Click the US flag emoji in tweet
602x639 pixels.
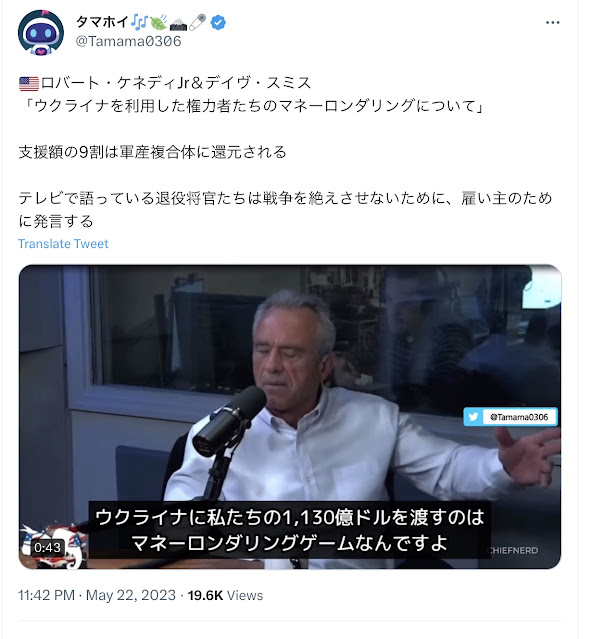(x=29, y=84)
